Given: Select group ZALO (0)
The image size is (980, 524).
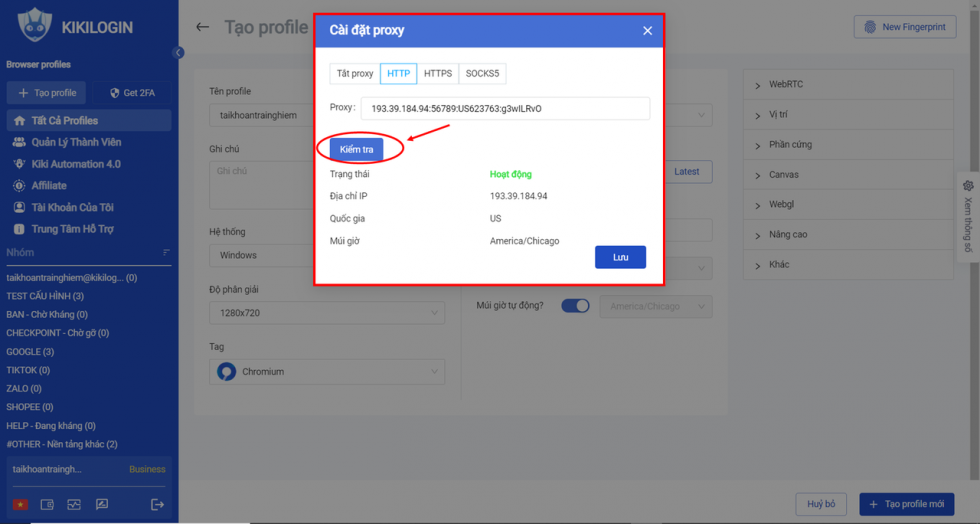Looking at the screenshot, I should pos(24,388).
